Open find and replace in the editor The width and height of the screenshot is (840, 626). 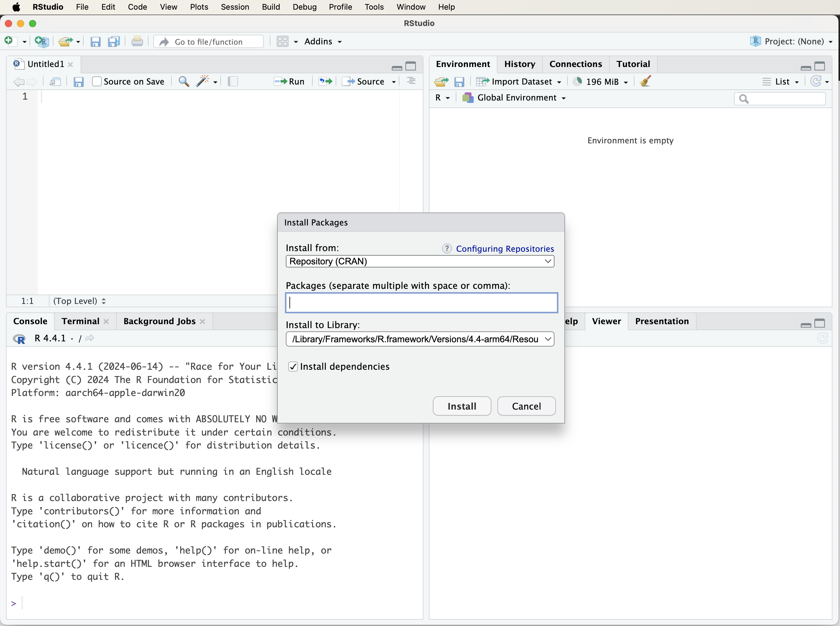coord(184,81)
